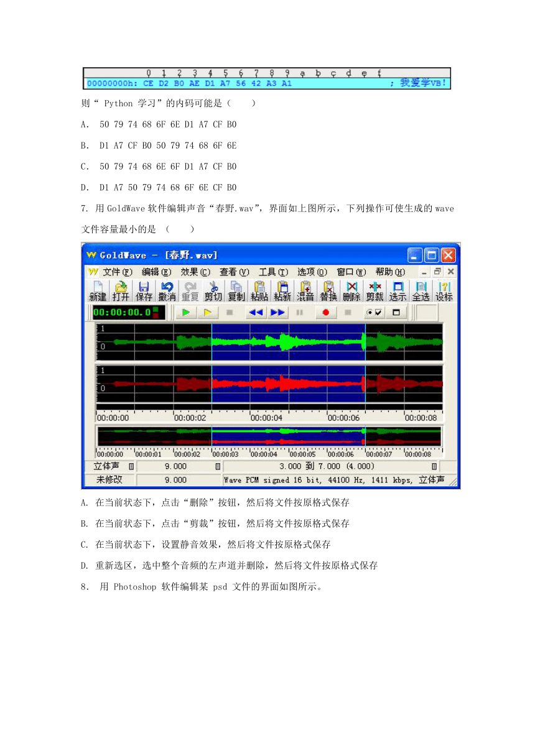This screenshot has height=756, width=535.
Task: Open the control properties checkmark button
Action: pos(374,312)
